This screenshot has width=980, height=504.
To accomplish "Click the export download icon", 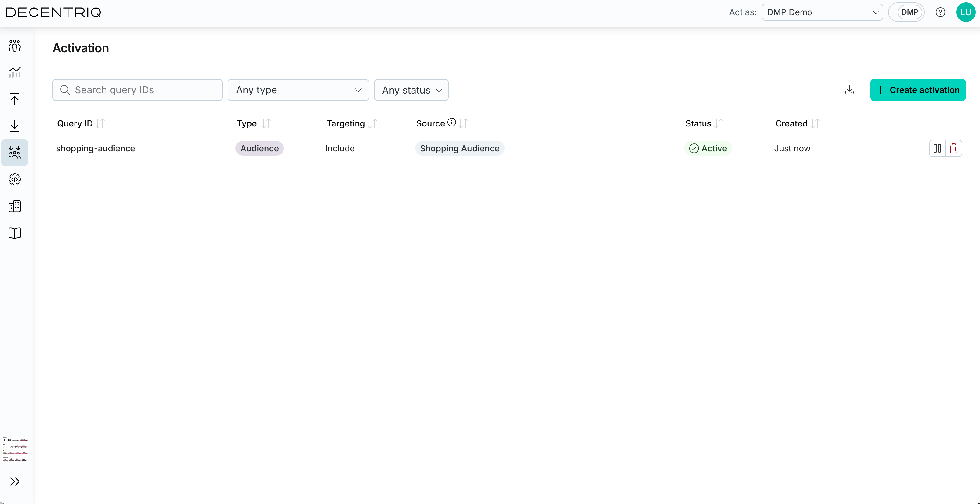I will coord(849,90).
